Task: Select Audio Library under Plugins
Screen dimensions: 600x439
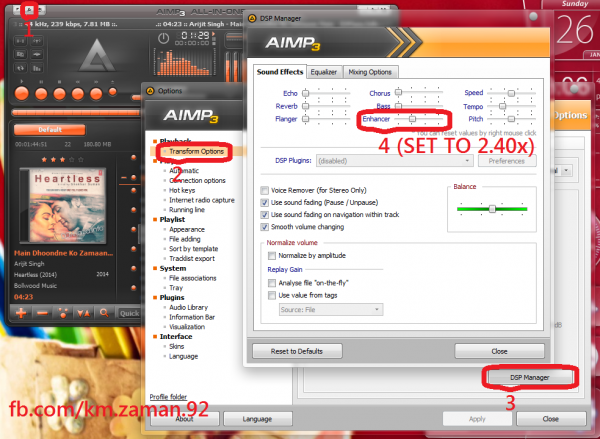Action: [x=188, y=307]
